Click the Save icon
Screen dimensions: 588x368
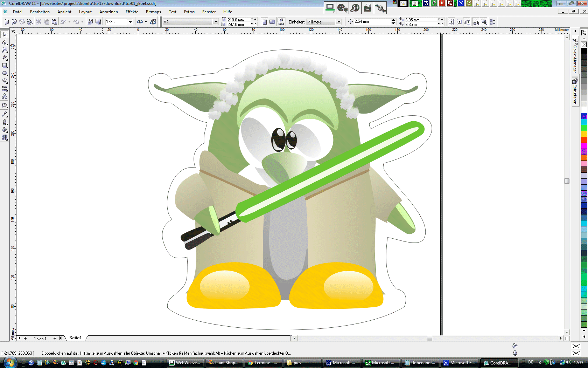(x=22, y=22)
